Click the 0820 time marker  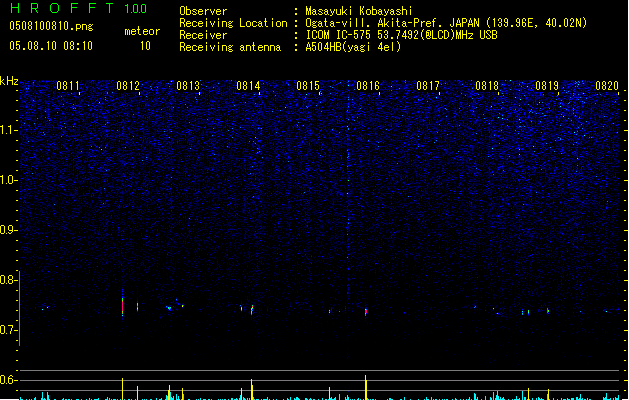click(607, 86)
